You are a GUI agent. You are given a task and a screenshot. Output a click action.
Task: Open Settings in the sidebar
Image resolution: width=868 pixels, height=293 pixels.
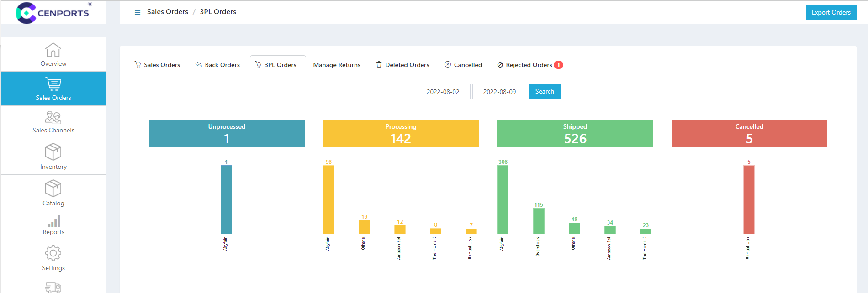tap(53, 258)
